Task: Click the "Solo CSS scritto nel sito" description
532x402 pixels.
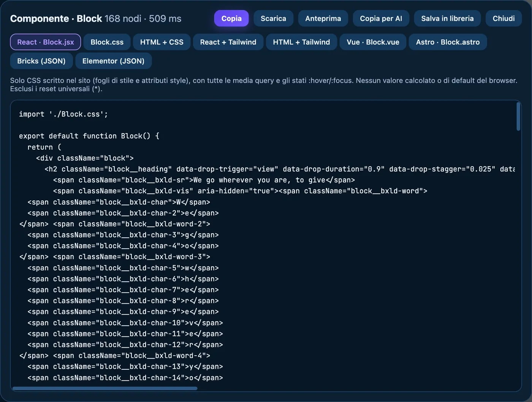Action: click(264, 85)
